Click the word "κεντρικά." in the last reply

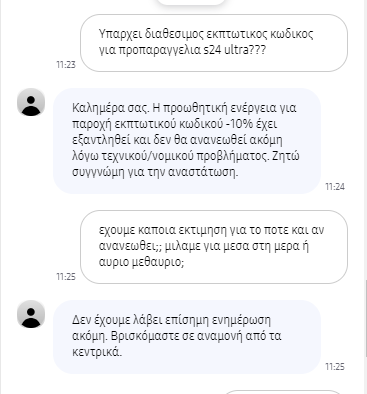(x=97, y=352)
